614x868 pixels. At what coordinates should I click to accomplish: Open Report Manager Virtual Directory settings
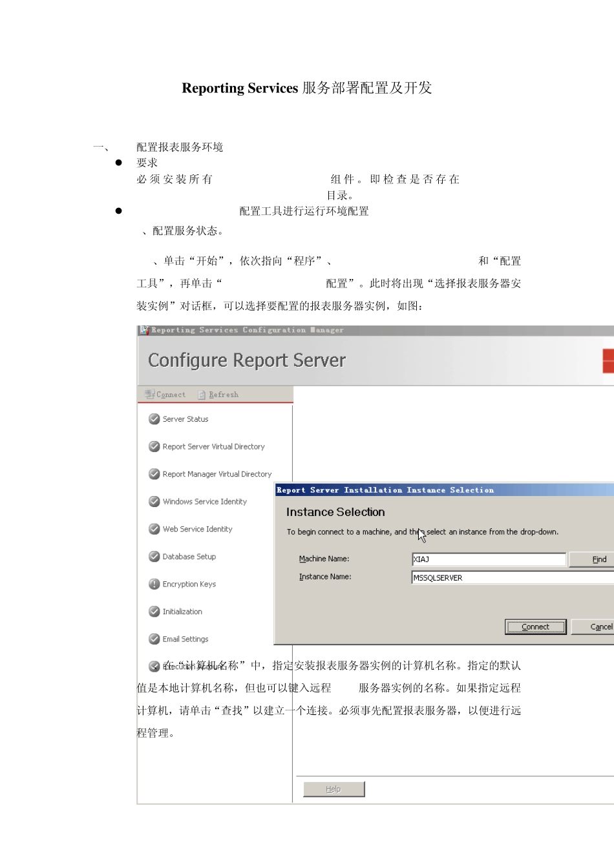point(217,474)
